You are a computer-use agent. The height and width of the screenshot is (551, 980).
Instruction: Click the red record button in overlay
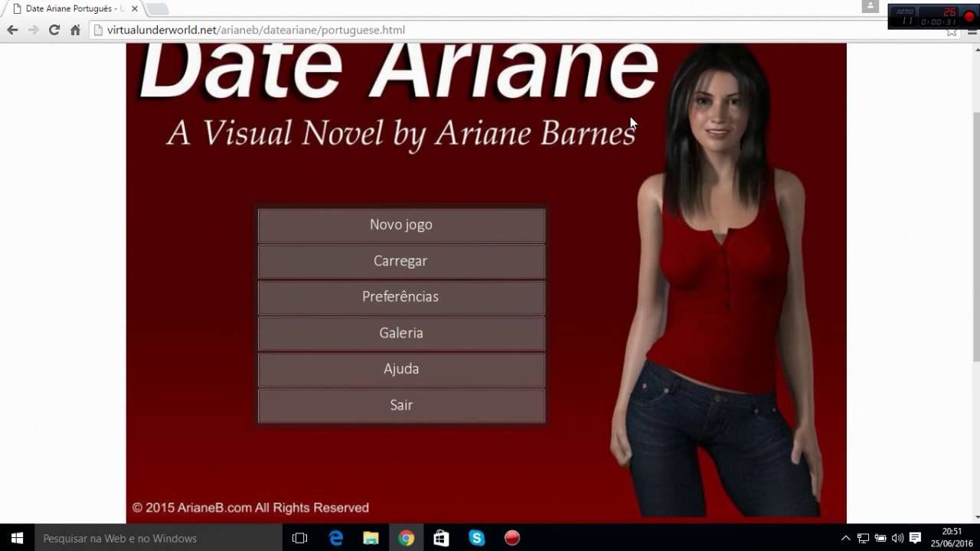pos(969,17)
